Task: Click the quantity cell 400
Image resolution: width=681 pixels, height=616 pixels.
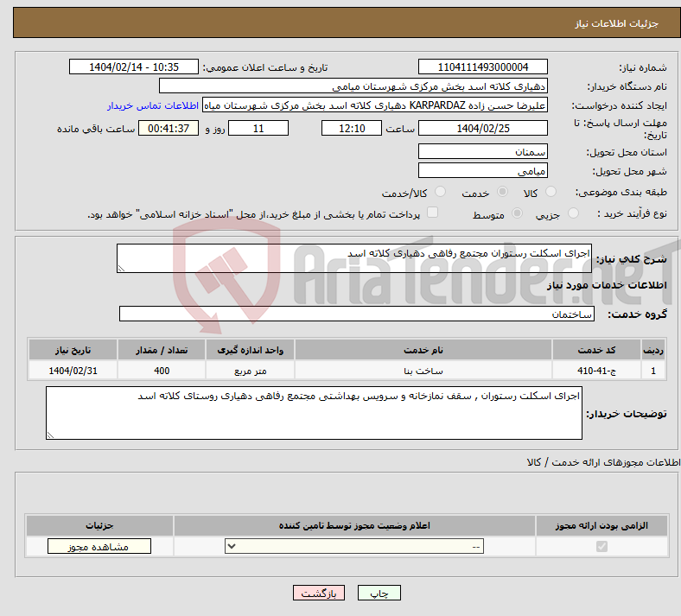Action: [x=162, y=371]
